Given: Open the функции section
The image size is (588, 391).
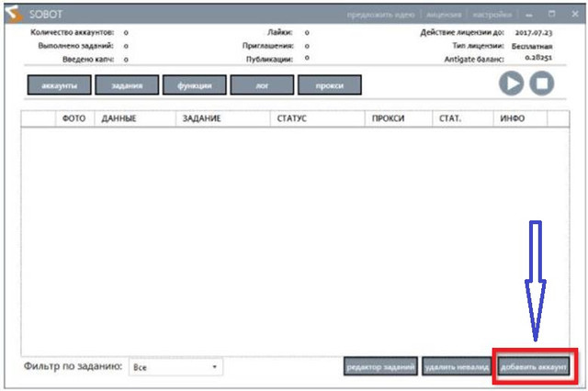Looking at the screenshot, I should click(193, 85).
